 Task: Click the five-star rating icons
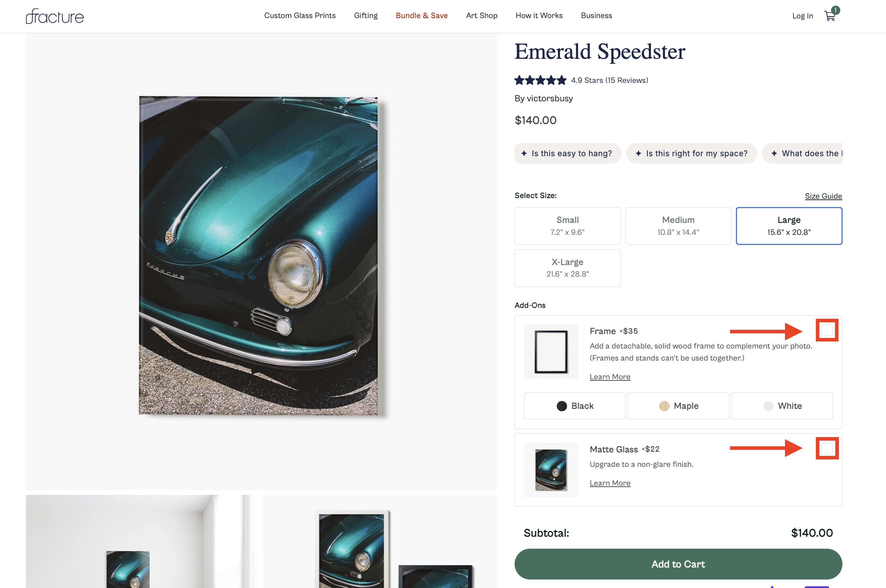pyautogui.click(x=540, y=80)
